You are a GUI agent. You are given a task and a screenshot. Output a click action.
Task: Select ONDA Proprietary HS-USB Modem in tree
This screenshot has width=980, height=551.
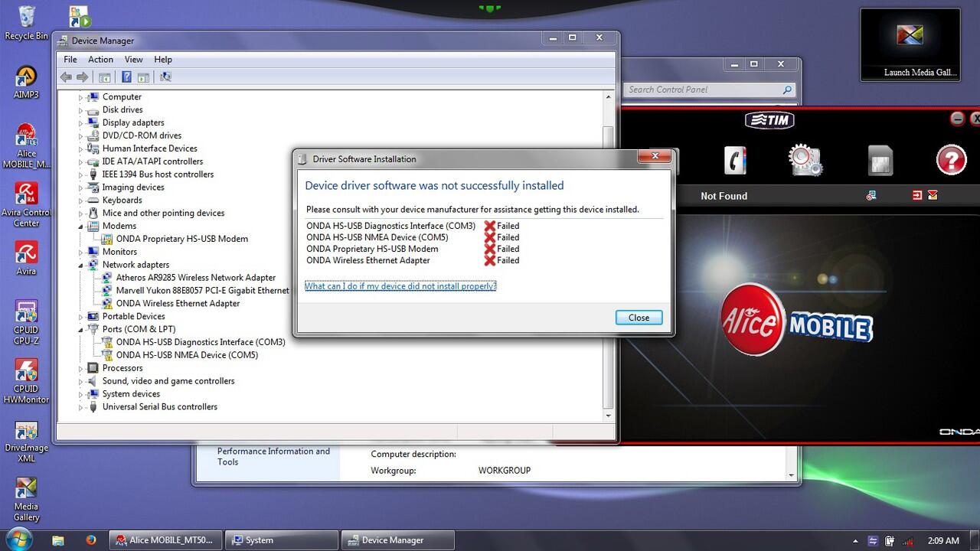182,239
